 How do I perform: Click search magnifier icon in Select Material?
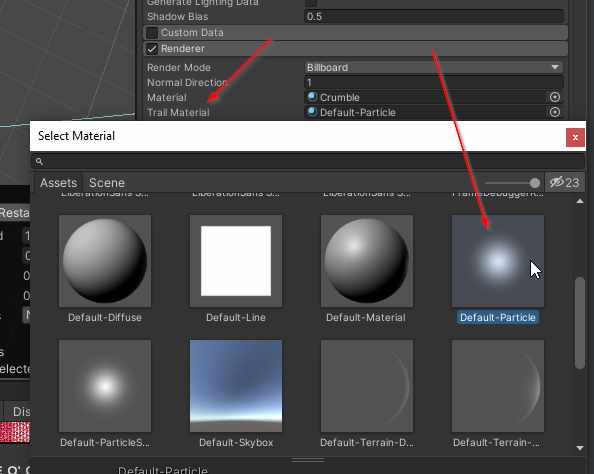click(39, 161)
